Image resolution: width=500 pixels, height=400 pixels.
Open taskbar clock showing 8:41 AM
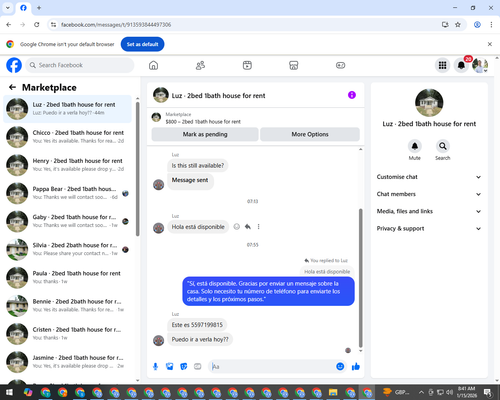pyautogui.click(x=466, y=392)
